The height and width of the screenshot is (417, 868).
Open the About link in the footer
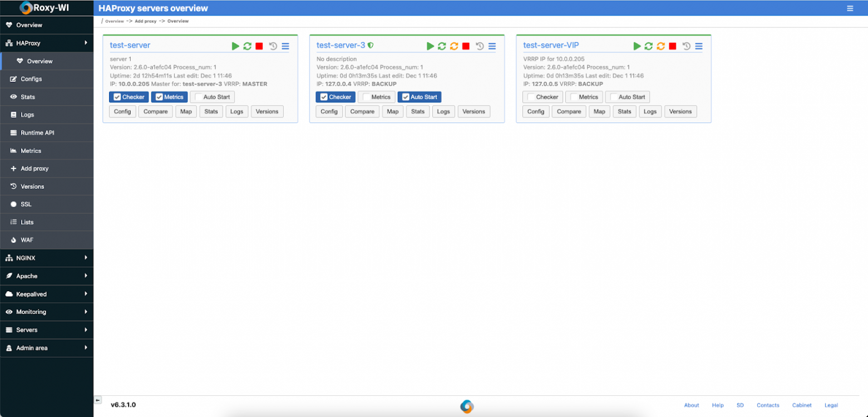click(x=692, y=405)
